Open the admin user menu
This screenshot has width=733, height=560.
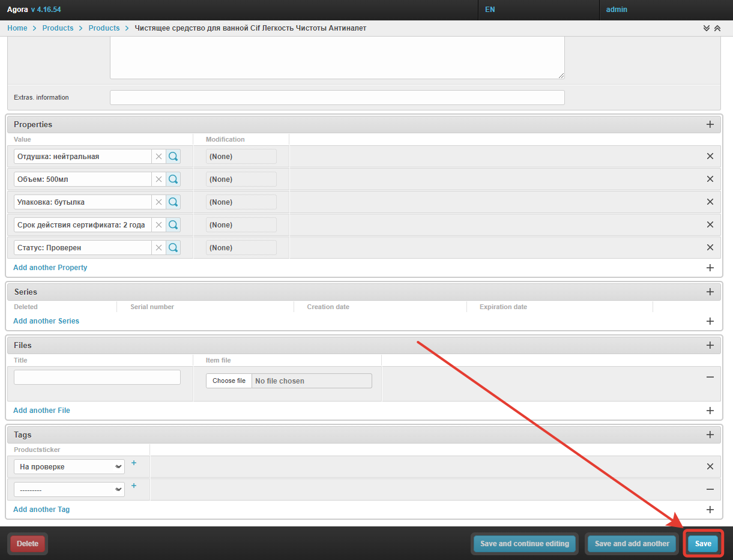(x=617, y=10)
